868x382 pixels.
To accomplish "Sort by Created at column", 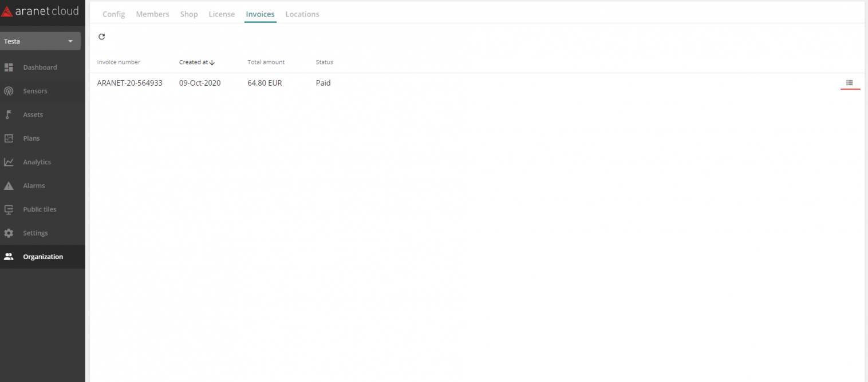I will (194, 62).
